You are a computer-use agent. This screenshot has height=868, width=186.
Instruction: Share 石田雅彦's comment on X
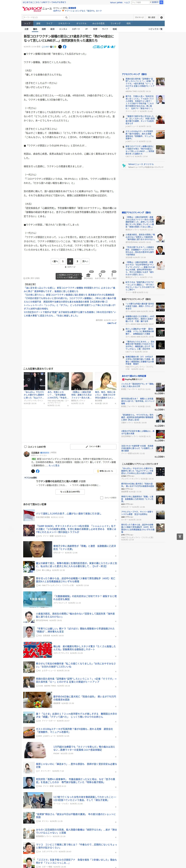[33, 471]
